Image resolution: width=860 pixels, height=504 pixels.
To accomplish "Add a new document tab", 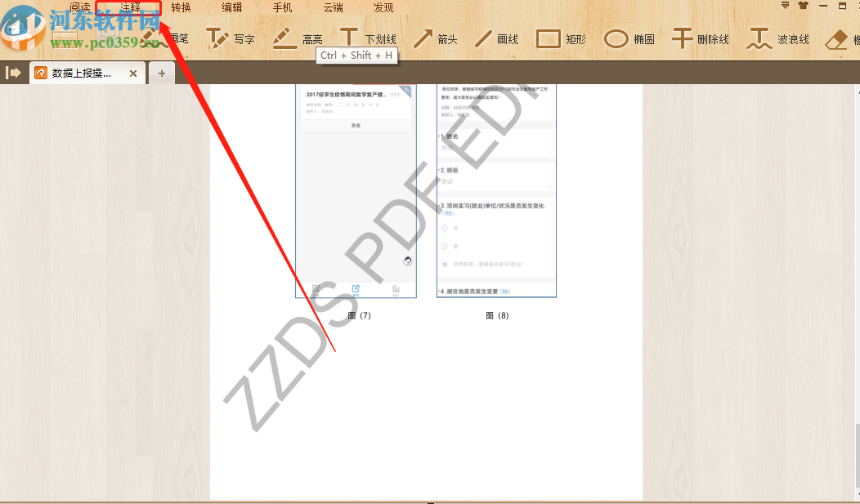I will [x=162, y=74].
